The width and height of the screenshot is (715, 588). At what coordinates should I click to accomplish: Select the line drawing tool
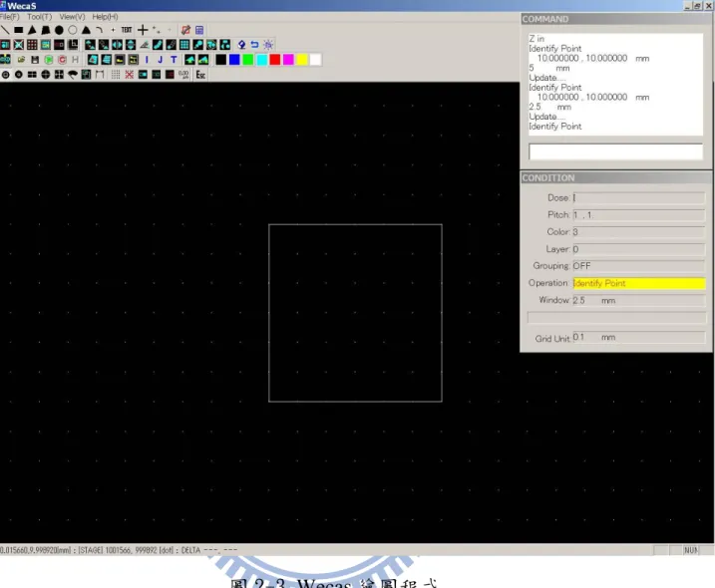click(5, 30)
